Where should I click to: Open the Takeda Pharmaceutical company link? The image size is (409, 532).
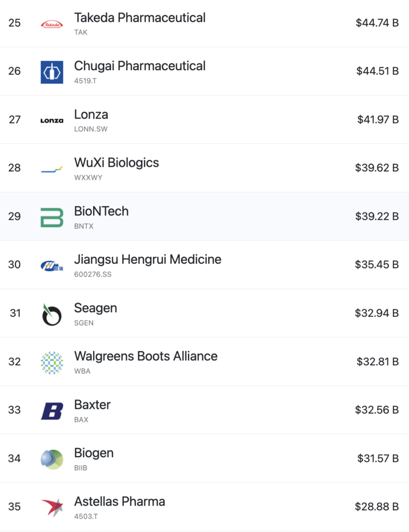[x=140, y=18]
